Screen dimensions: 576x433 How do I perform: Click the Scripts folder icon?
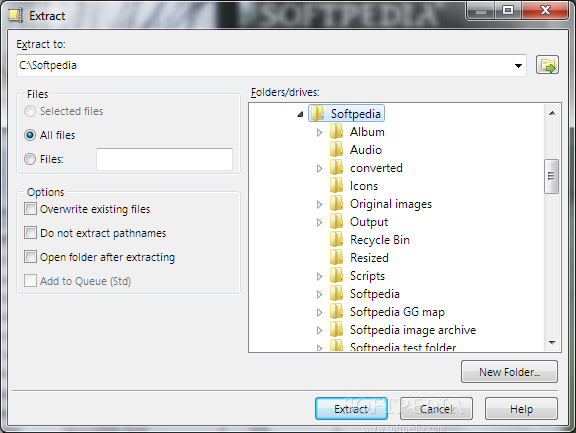coord(336,275)
